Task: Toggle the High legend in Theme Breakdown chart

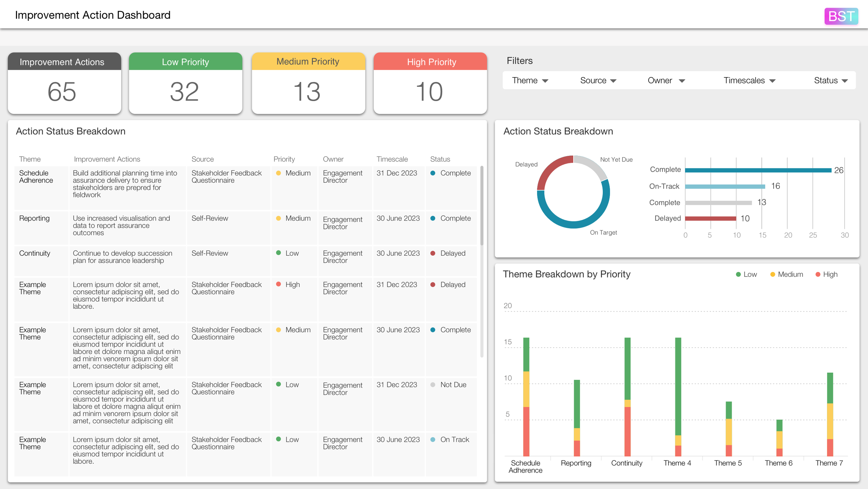Action: click(x=827, y=274)
